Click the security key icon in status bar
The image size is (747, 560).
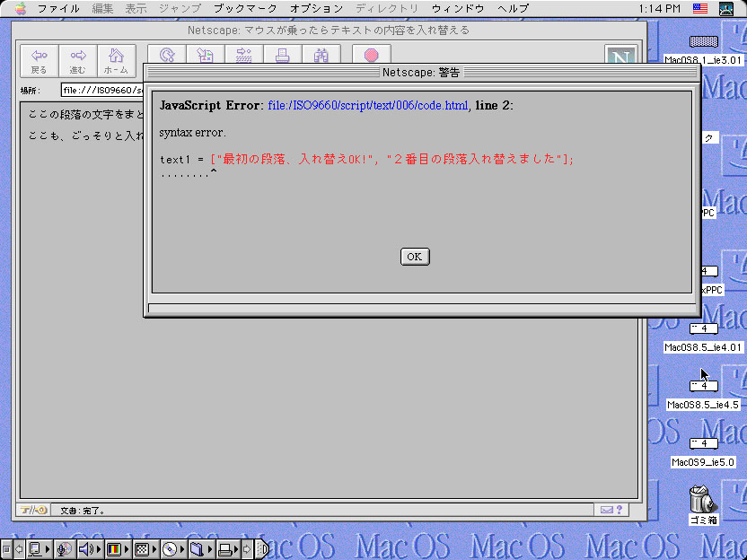click(x=33, y=510)
